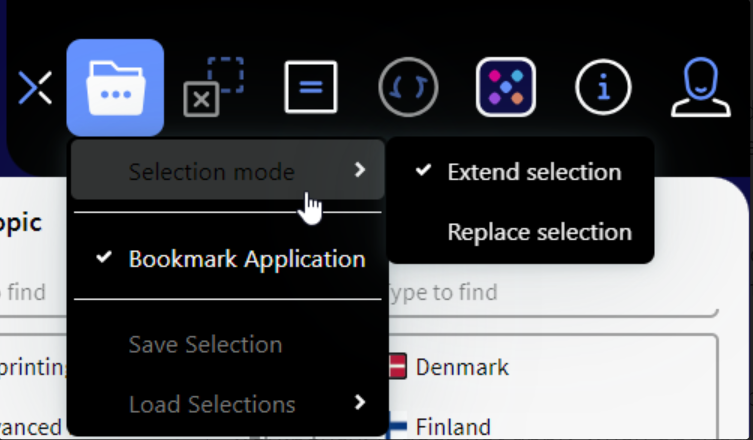Viewport: 753px width, 440px height.
Task: Toggle the Bookmark Application checkmark
Action: coord(104,259)
